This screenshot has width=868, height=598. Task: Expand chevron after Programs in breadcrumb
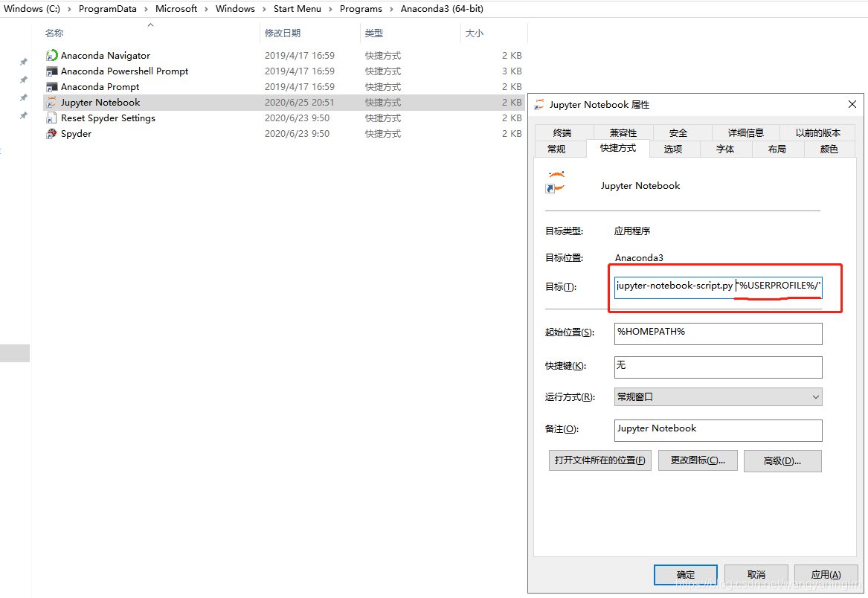(391, 10)
